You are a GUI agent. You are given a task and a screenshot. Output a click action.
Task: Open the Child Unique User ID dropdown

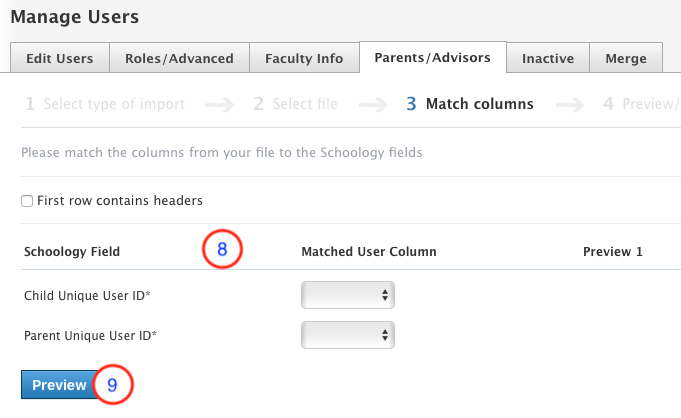tap(348, 295)
